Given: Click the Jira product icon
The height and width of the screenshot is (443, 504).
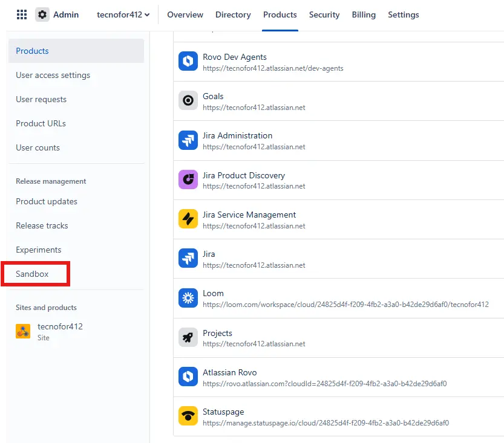Looking at the screenshot, I should (x=188, y=258).
